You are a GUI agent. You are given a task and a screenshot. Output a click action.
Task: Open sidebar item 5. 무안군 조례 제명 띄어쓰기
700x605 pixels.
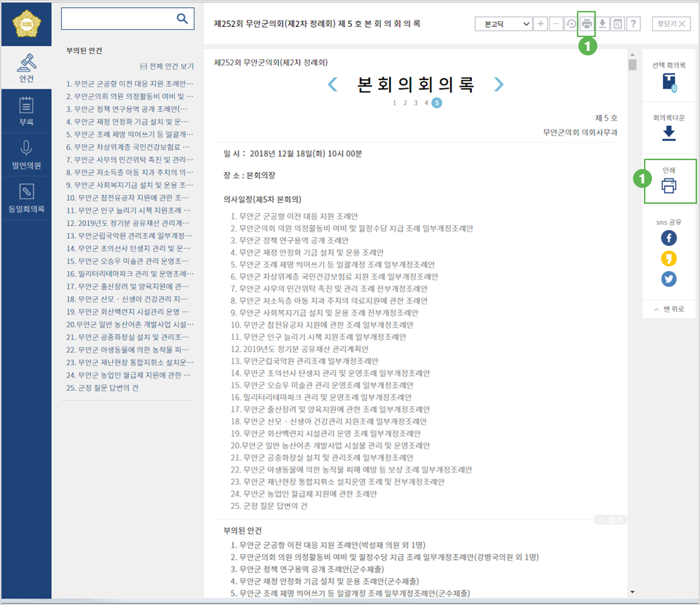[x=130, y=134]
